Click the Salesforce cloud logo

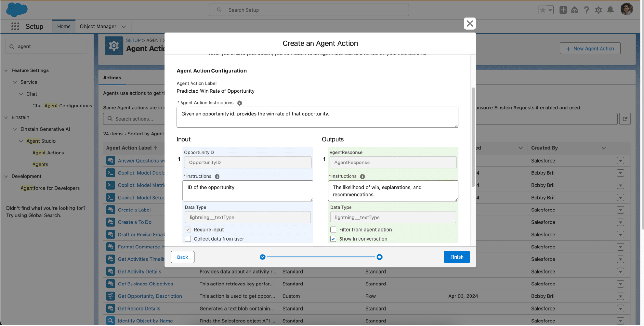pyautogui.click(x=17, y=10)
